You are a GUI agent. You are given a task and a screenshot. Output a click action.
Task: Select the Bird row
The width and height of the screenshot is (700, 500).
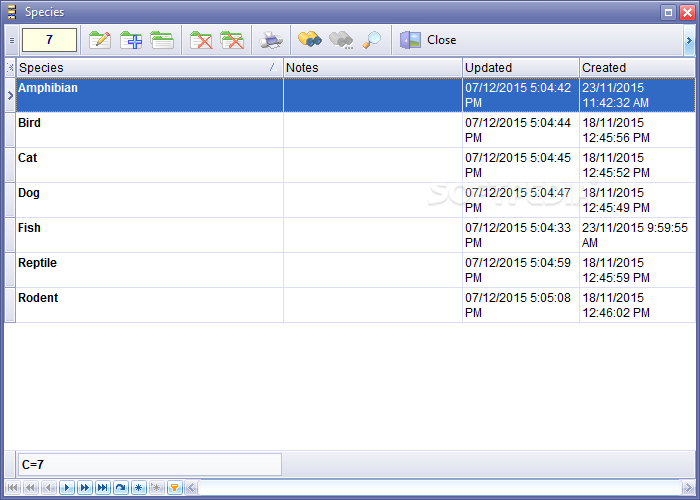(355, 130)
